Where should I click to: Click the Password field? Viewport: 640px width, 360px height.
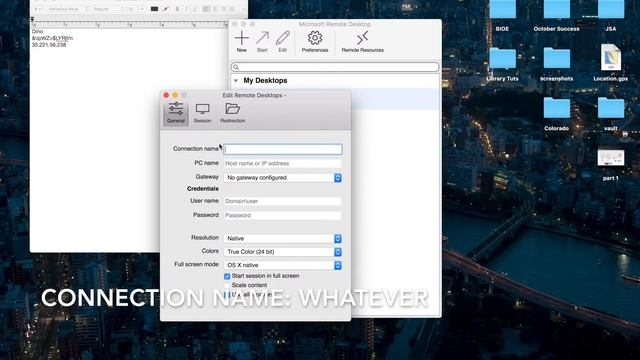click(282, 215)
